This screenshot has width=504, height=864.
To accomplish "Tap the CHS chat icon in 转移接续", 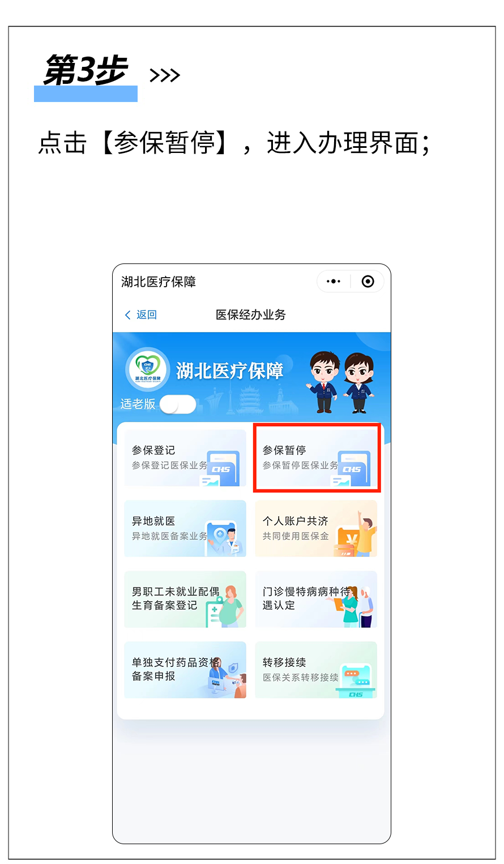I will [x=356, y=680].
